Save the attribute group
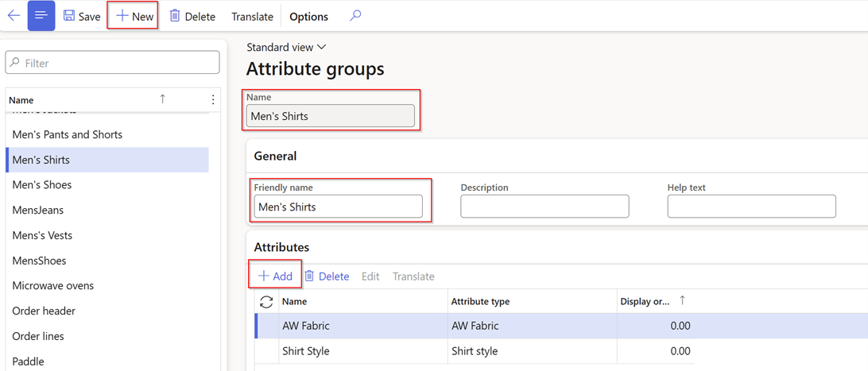 [82, 17]
